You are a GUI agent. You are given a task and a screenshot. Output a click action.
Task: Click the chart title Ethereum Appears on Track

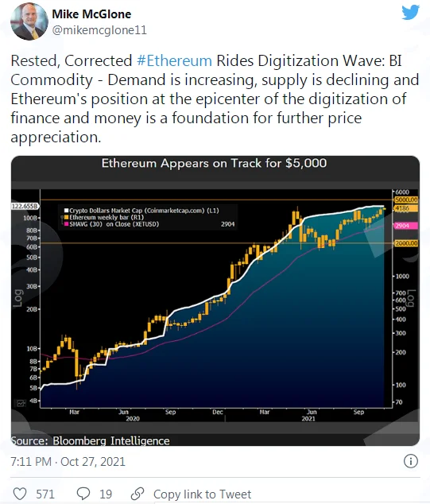pos(214,163)
